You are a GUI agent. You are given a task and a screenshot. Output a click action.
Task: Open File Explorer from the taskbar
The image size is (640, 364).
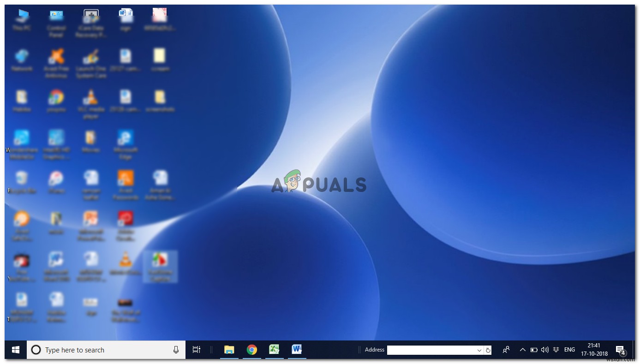pos(229,350)
